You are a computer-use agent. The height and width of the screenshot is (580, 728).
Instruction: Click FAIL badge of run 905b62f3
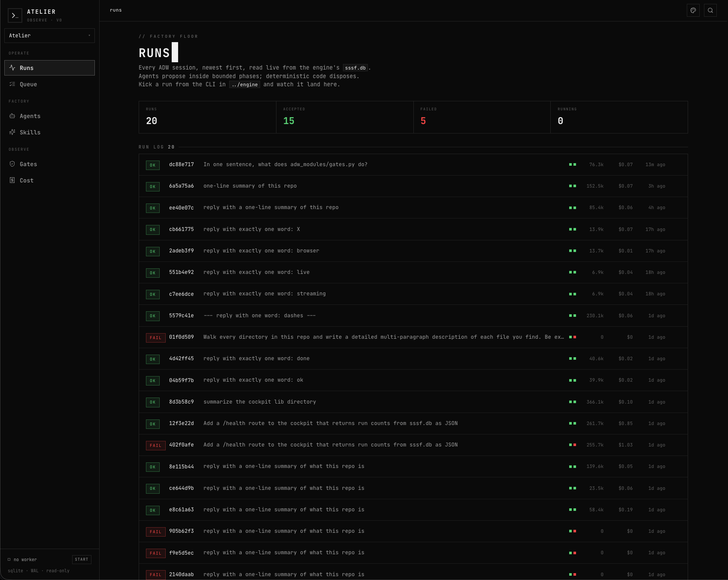(156, 531)
